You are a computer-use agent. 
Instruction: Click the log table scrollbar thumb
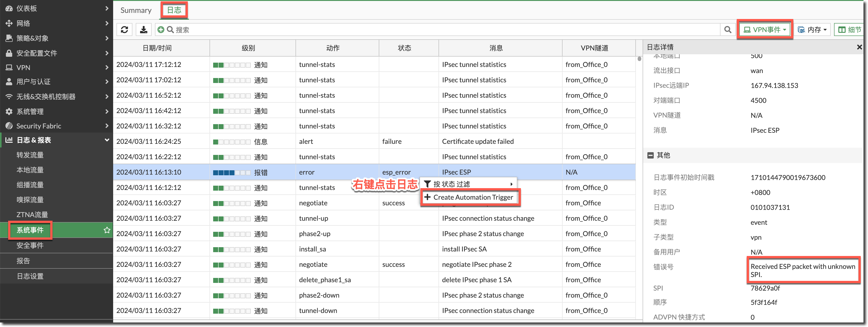coord(639,59)
